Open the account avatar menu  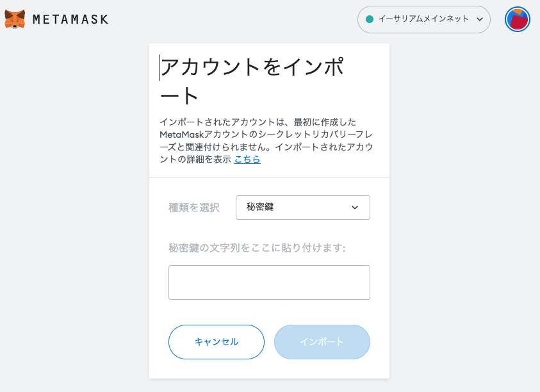click(517, 19)
